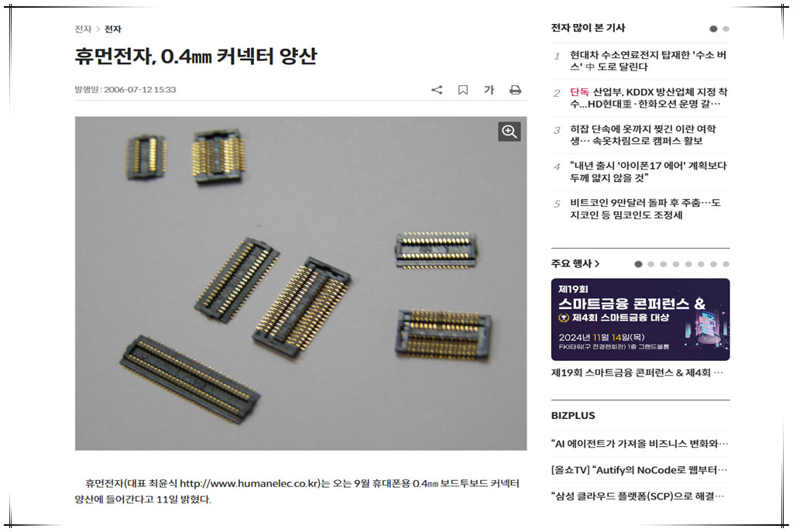793x532 pixels.
Task: Open the 비트코인 9만달러 돌파 article
Action: 645,209
